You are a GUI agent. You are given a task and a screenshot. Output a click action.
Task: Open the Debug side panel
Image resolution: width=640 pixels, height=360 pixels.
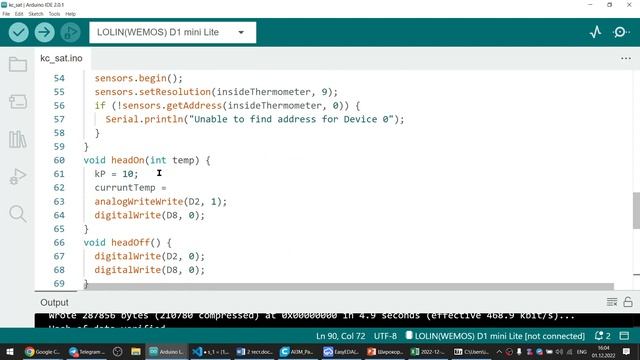click(x=18, y=176)
